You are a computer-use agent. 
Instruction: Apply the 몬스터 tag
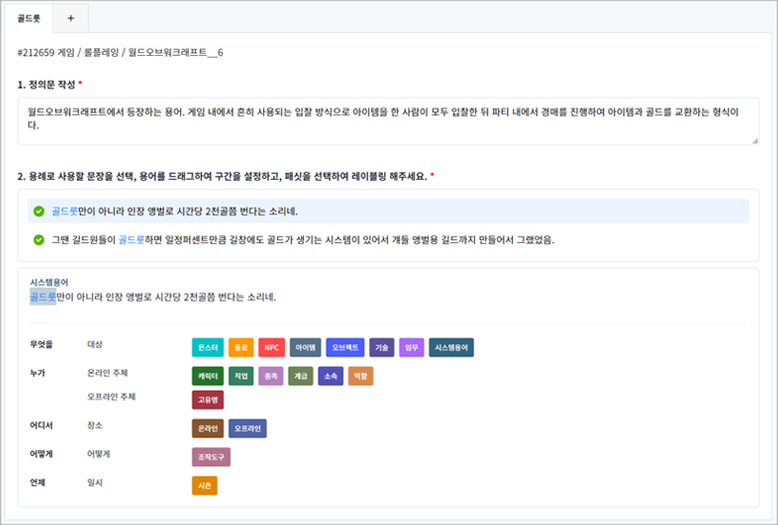pyautogui.click(x=208, y=347)
